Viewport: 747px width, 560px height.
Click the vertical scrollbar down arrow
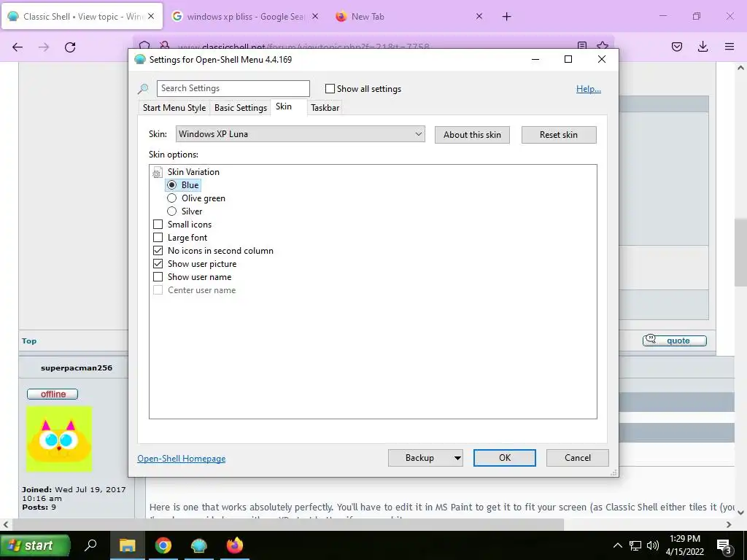click(x=741, y=513)
